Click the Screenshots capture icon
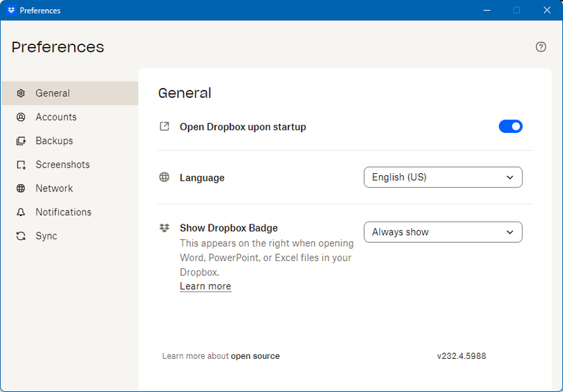563x392 pixels. click(21, 165)
